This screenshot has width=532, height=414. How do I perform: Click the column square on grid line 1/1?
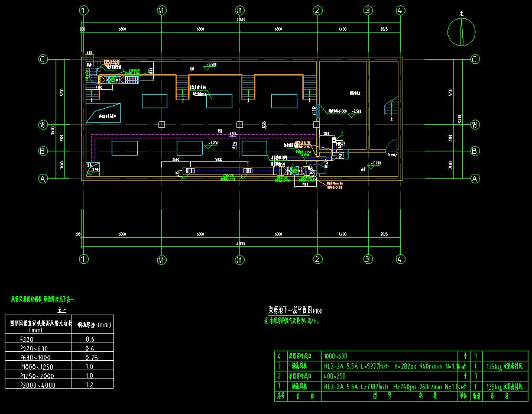point(161,125)
